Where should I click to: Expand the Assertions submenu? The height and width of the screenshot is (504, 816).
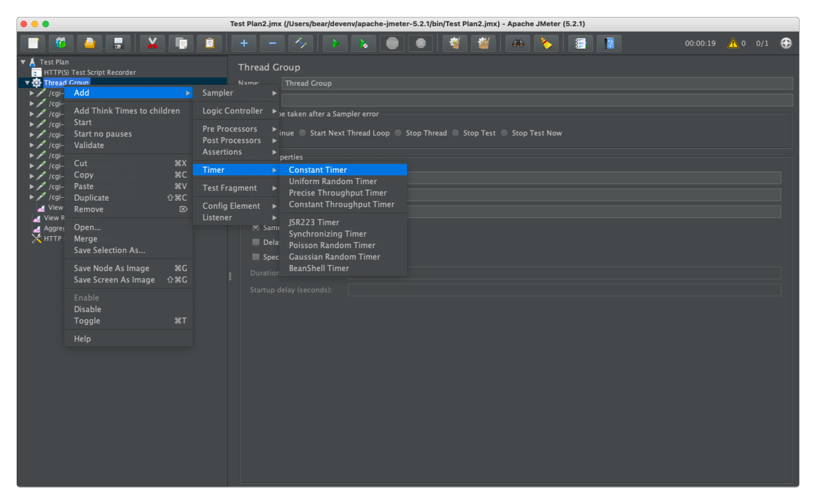(x=236, y=152)
